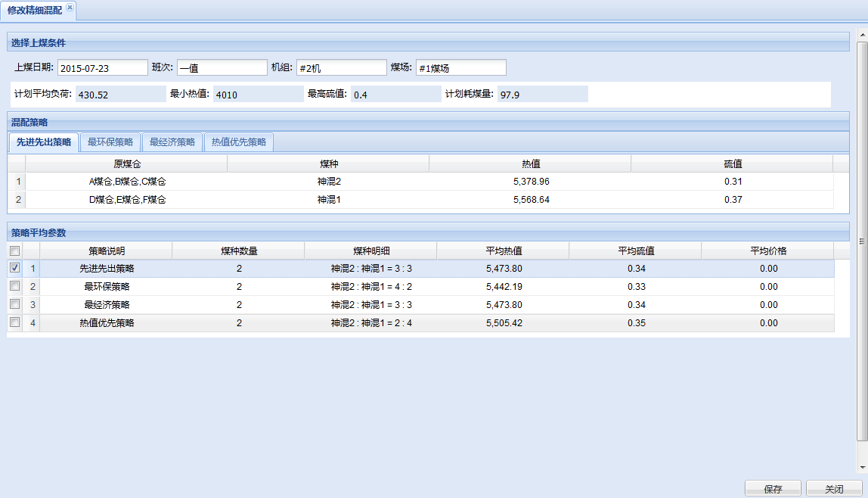Screen dimensions: 868x498
Task: Check the 最环保策略 row checkbox
Action: [x=14, y=286]
